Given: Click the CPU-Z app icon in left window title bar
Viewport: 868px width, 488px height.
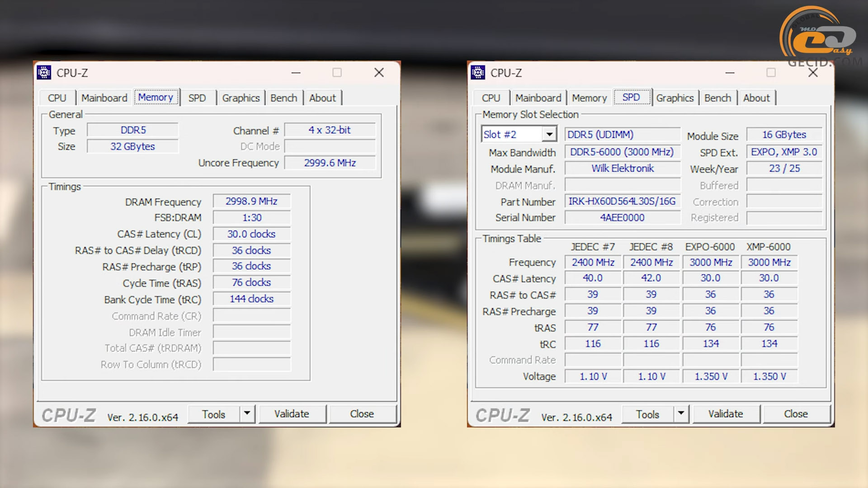Looking at the screenshot, I should 44,73.
